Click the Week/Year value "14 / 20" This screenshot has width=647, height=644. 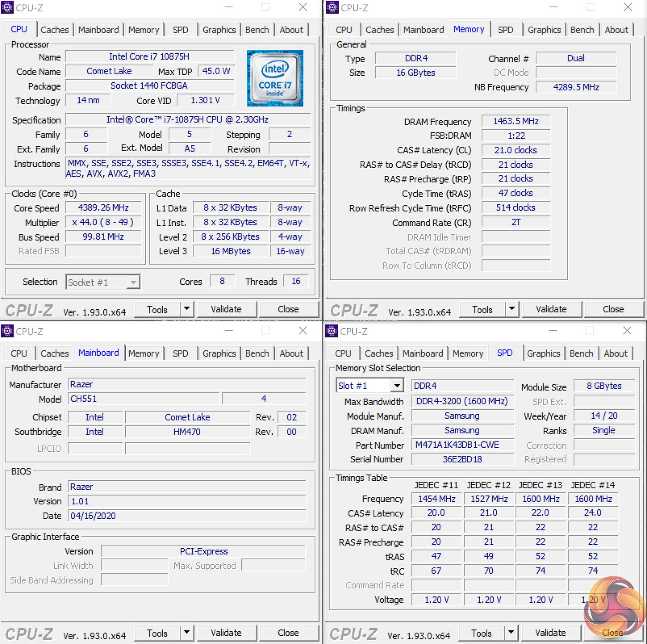click(x=604, y=416)
